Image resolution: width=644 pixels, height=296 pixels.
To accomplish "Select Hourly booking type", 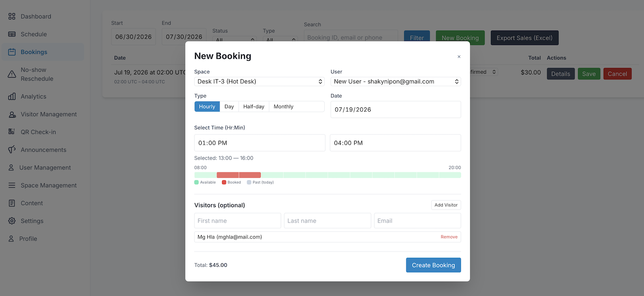I will tap(207, 107).
